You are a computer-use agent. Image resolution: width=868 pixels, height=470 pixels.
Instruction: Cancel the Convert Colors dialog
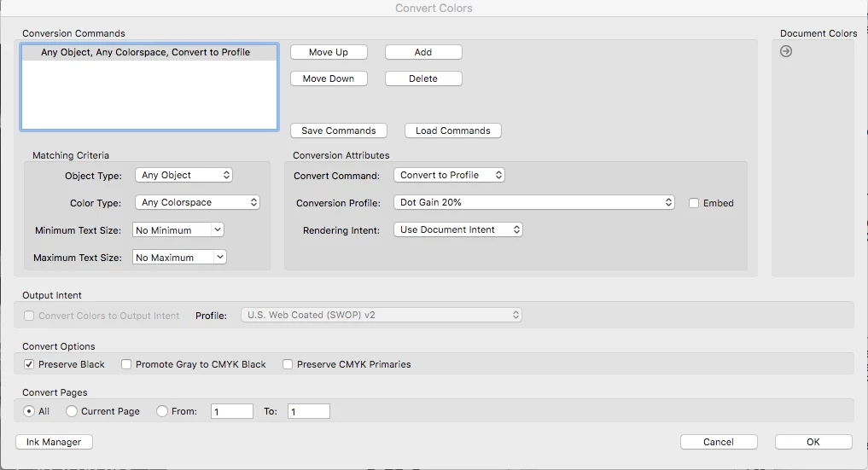[x=719, y=442]
